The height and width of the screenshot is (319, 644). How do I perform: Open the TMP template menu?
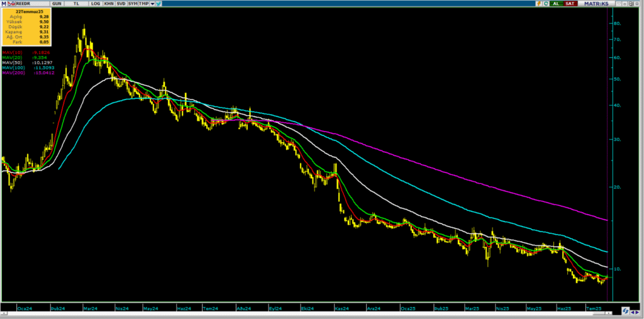point(144,4)
